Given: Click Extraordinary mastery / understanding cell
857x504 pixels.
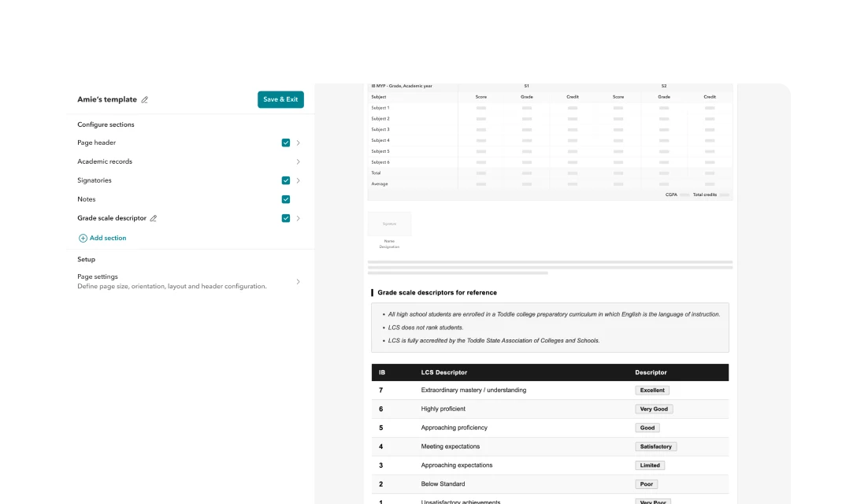Looking at the screenshot, I should point(473,391).
